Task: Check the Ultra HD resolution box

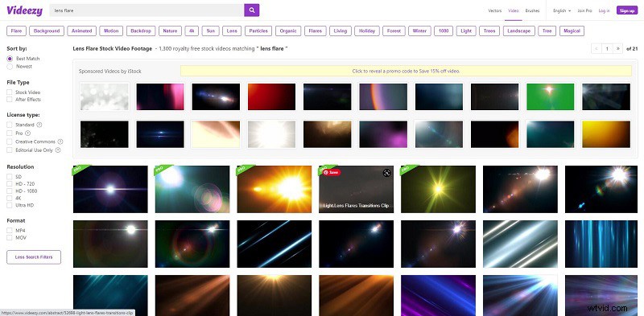Action: click(x=10, y=205)
